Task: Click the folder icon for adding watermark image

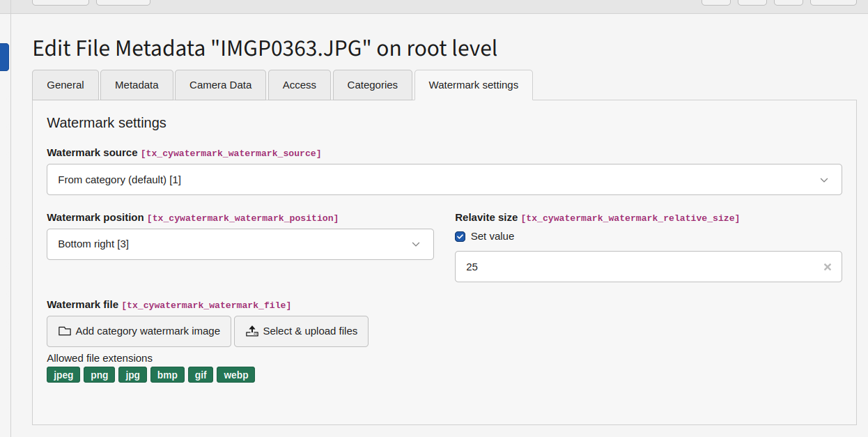Action: pos(65,332)
